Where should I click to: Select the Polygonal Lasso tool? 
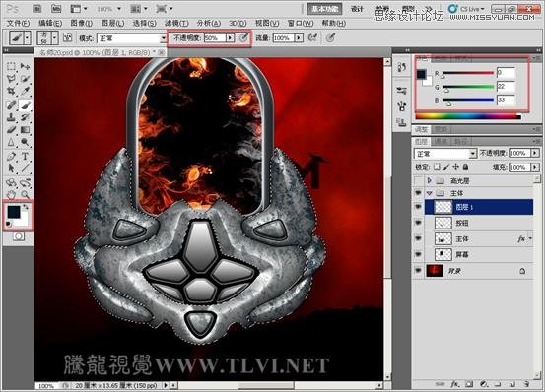click(x=11, y=78)
